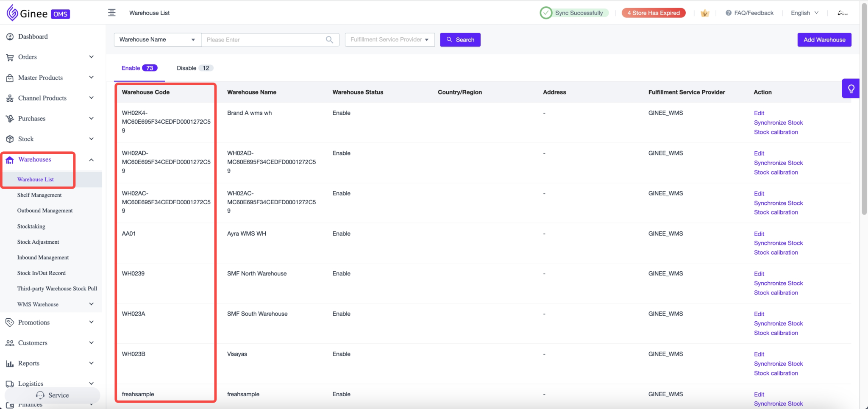Screen dimensions: 868x409
Task: Open Channel Products via its sidebar icon
Action: (11, 98)
